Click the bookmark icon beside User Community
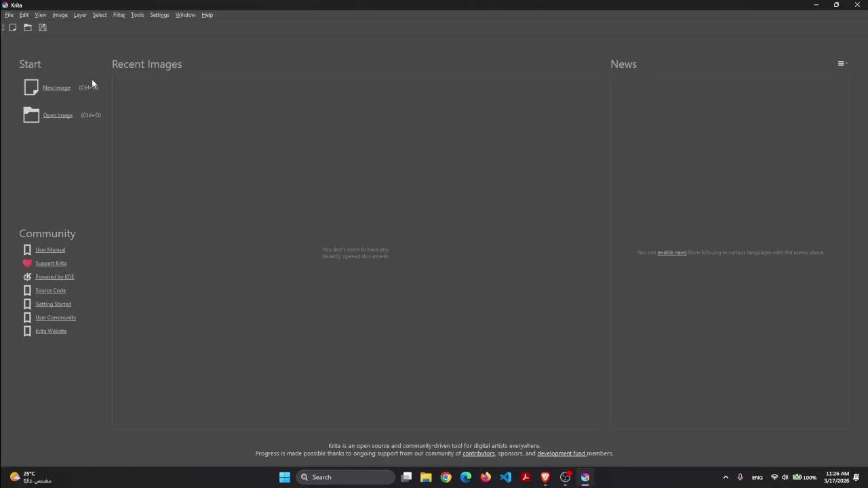Screen dimensions: 868x488 coord(27,318)
